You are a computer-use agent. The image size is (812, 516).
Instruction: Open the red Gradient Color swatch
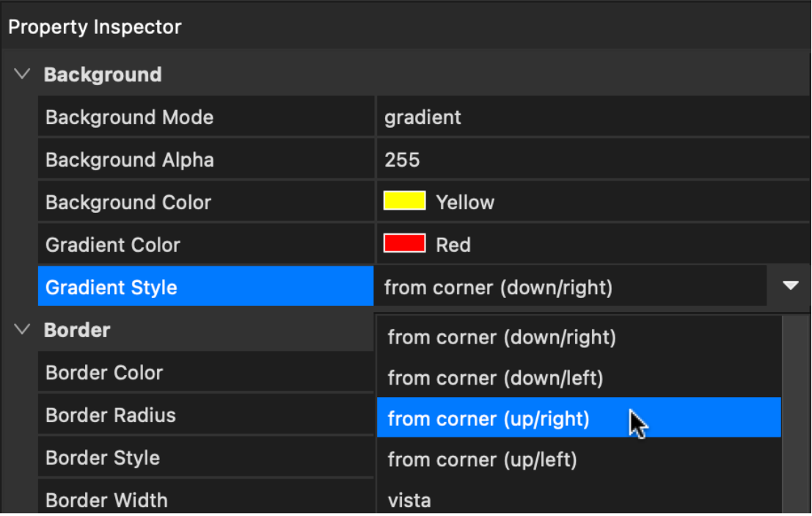[404, 244]
